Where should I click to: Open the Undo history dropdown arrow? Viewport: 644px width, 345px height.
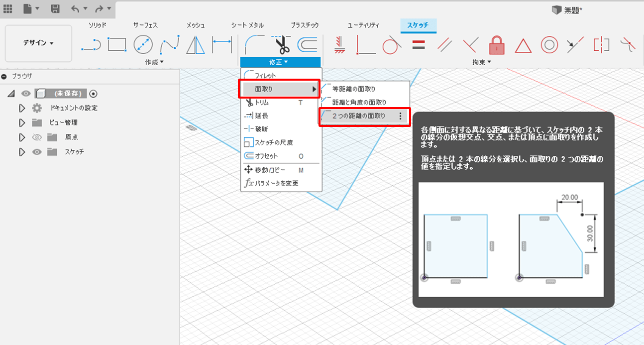pyautogui.click(x=85, y=8)
